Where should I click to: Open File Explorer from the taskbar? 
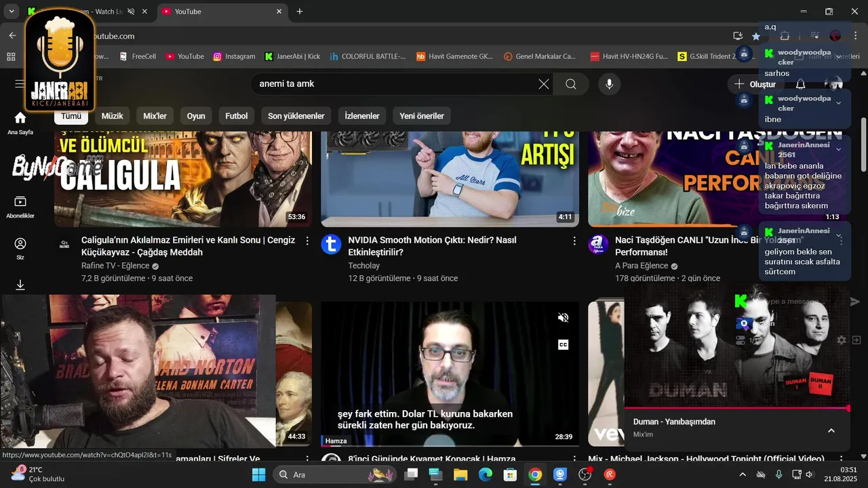tap(460, 474)
